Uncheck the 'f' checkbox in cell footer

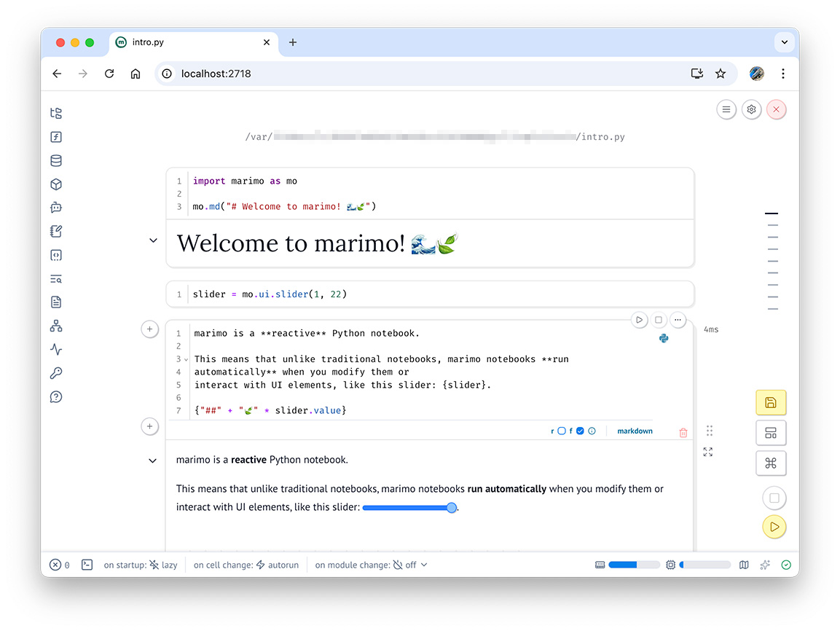point(580,431)
